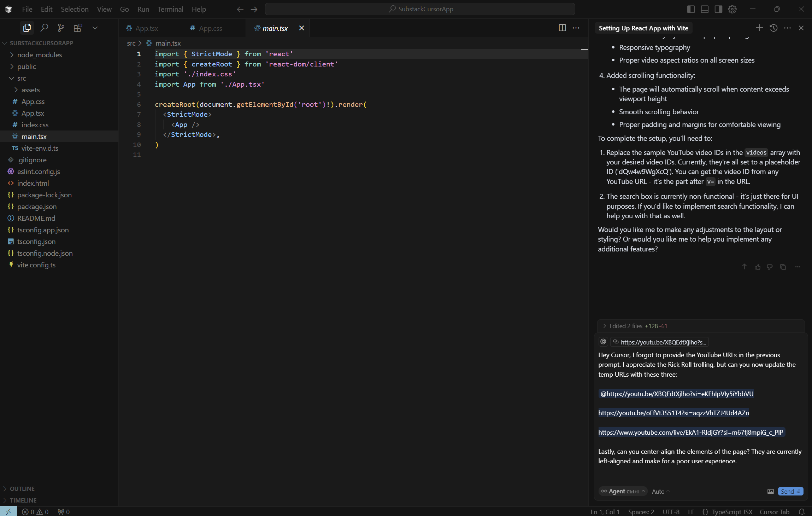Start a new chat with plus icon
This screenshot has width=812, height=516.
(759, 28)
